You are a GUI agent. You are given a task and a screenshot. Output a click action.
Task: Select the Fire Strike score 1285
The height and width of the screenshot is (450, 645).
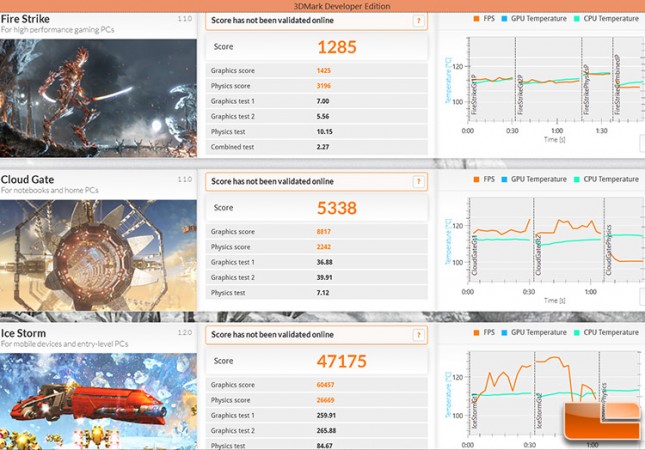coord(337,47)
